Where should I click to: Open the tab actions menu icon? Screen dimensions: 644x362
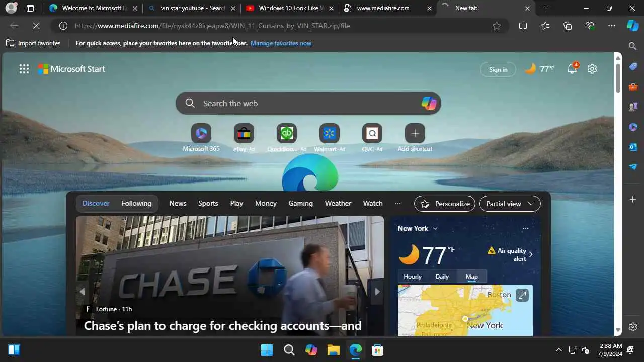tap(30, 8)
